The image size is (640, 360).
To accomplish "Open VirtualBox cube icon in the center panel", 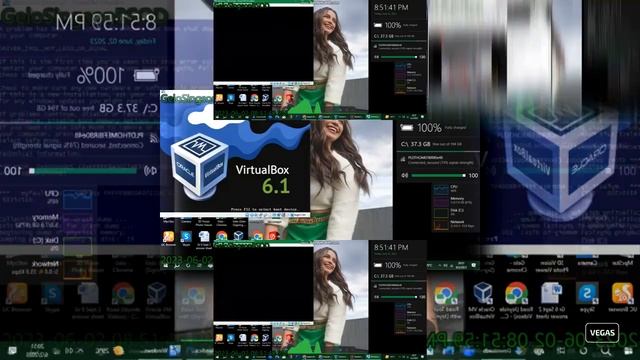I will (239, 236).
